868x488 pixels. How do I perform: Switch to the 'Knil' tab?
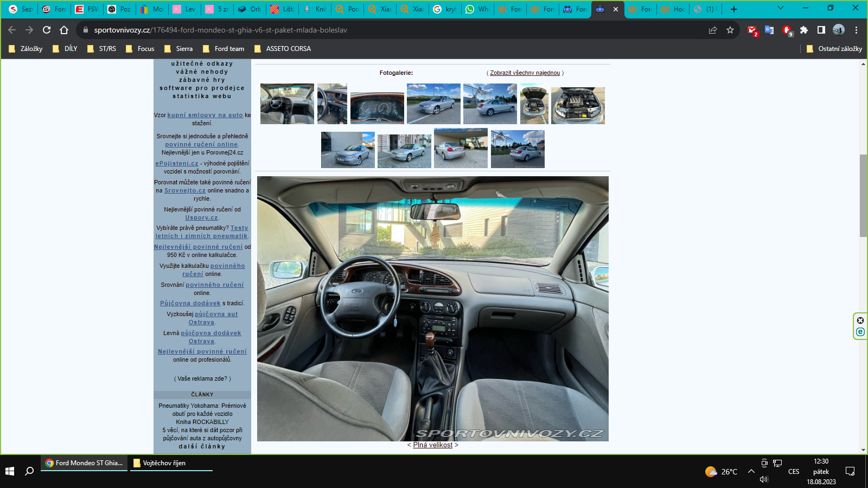[314, 9]
